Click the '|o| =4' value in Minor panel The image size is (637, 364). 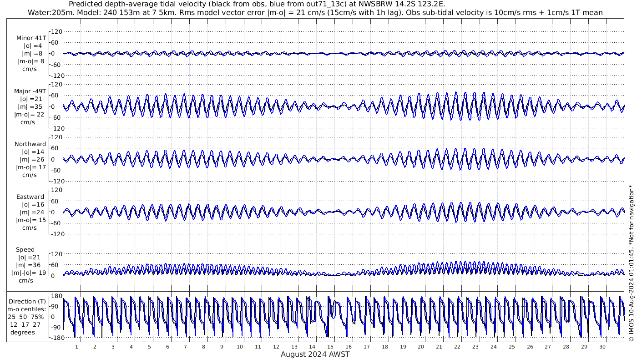tap(33, 46)
